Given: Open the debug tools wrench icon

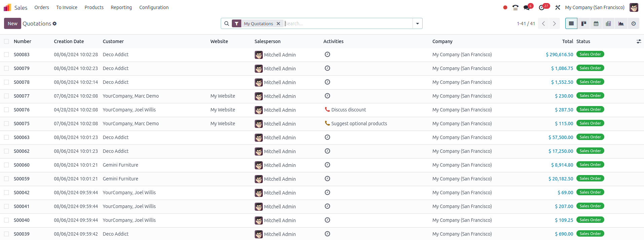Looking at the screenshot, I should pos(558,7).
